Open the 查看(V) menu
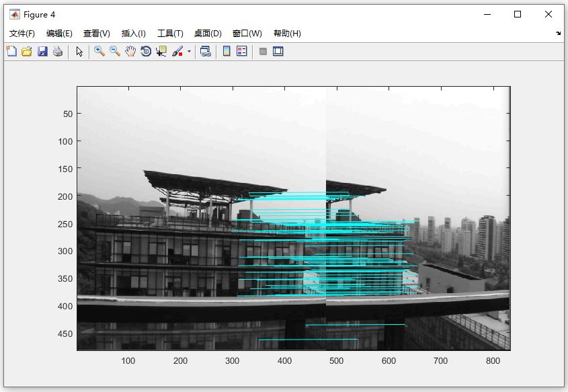Screen dimensions: 568x392 tap(97, 34)
